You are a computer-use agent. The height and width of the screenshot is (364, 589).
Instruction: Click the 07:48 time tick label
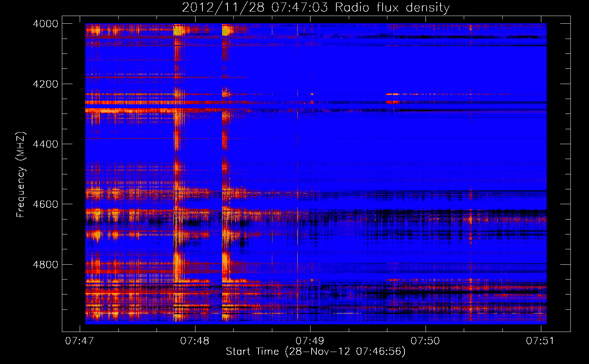195,341
